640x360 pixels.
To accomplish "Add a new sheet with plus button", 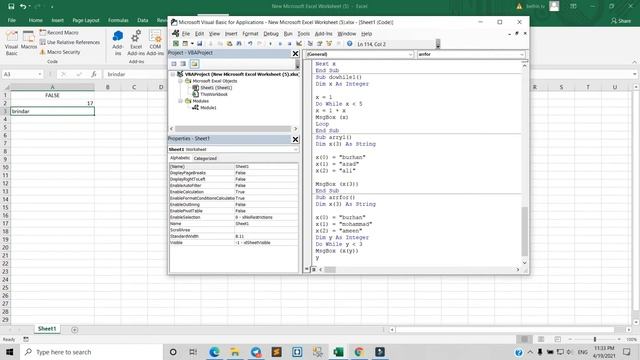I will tap(74, 329).
